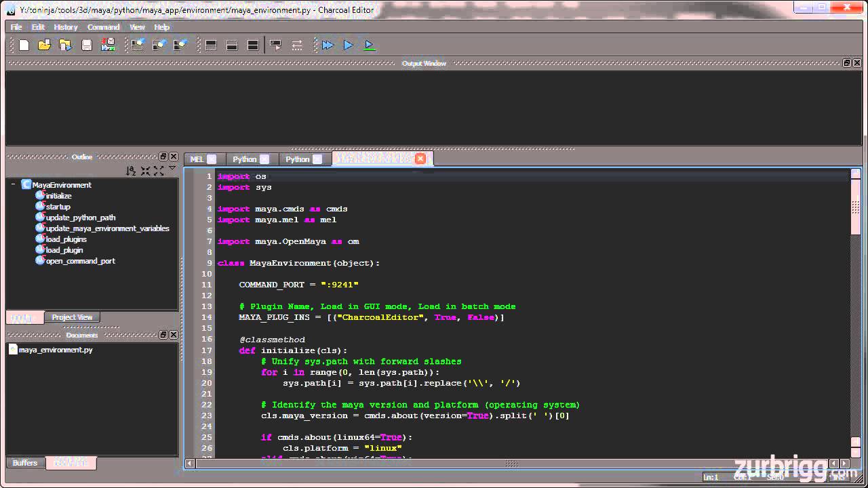Open the Help menu
Screen dimensions: 868x488
pyautogui.click(x=162, y=27)
